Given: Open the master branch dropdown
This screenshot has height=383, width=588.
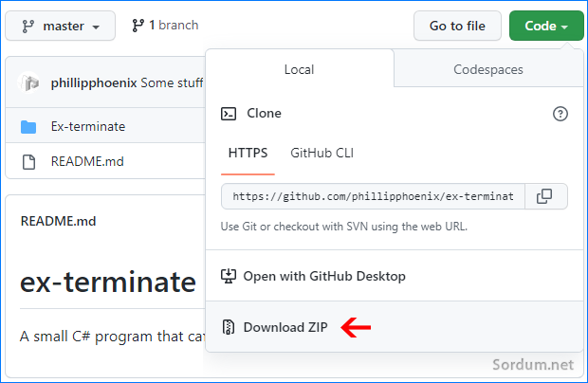Looking at the screenshot, I should [x=60, y=26].
